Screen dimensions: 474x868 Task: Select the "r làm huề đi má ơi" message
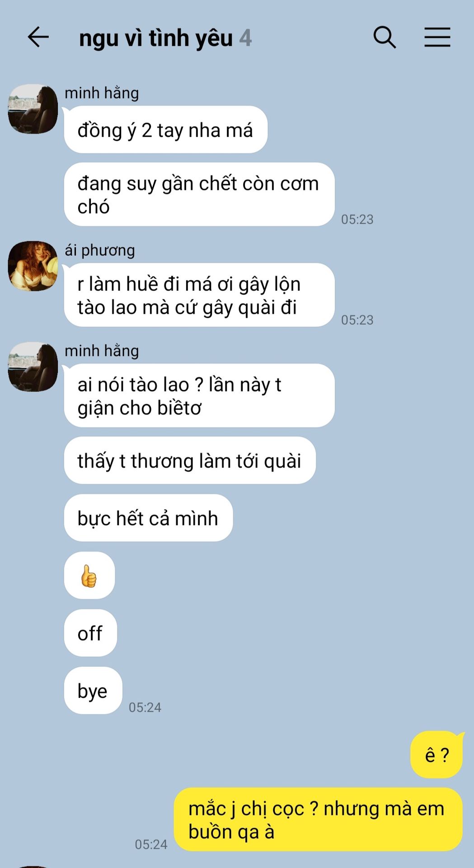tap(199, 295)
